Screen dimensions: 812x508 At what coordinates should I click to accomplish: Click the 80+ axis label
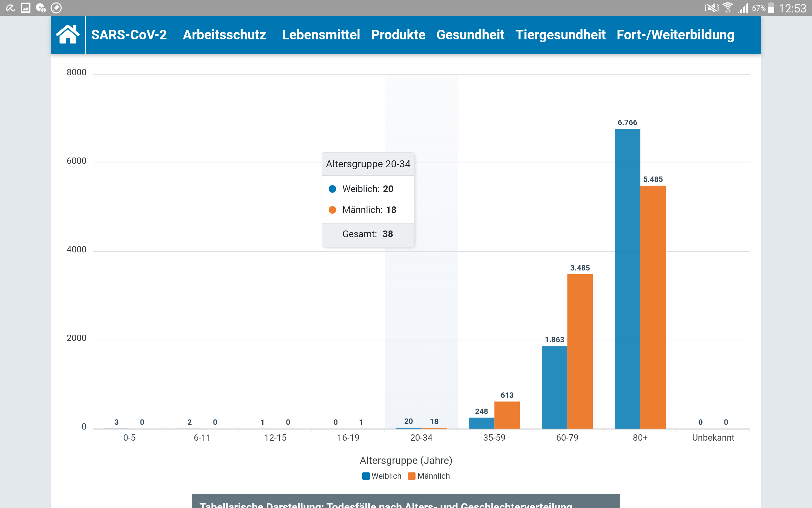coord(640,438)
